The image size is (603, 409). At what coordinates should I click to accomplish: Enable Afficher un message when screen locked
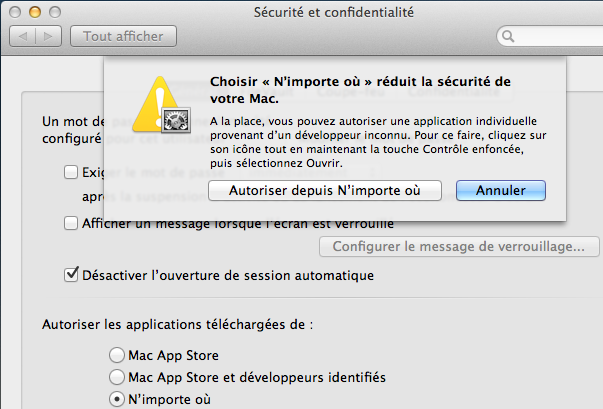pyautogui.click(x=71, y=223)
